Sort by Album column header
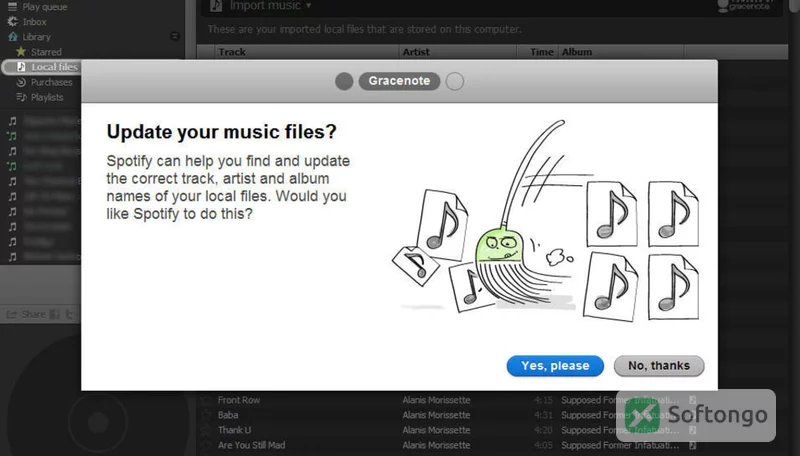The height and width of the screenshot is (456, 800). 577,52
